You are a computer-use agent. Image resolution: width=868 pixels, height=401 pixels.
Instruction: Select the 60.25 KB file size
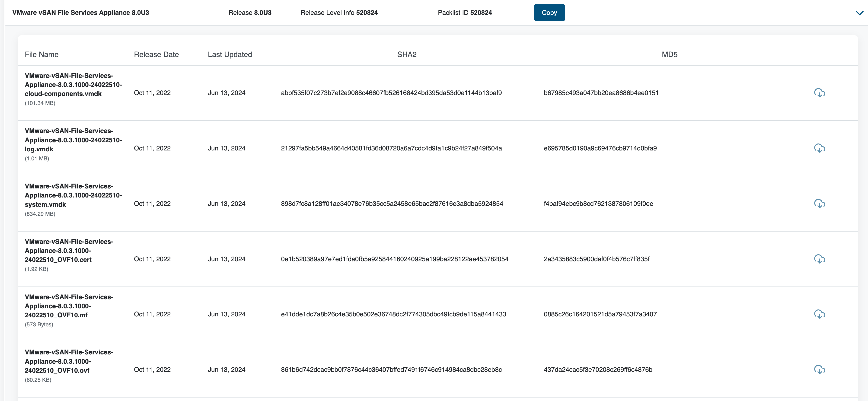click(x=38, y=380)
